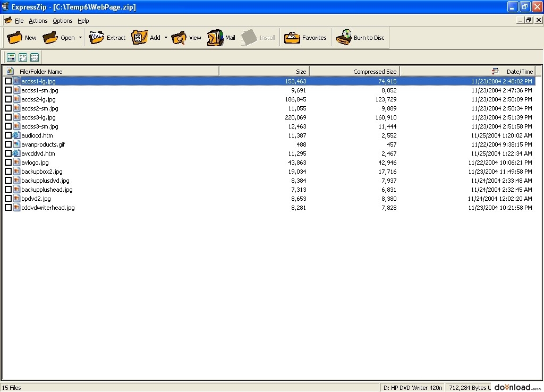This screenshot has height=392, width=544.
Task: Select the avanproducts.gif file name
Action: (x=43, y=144)
